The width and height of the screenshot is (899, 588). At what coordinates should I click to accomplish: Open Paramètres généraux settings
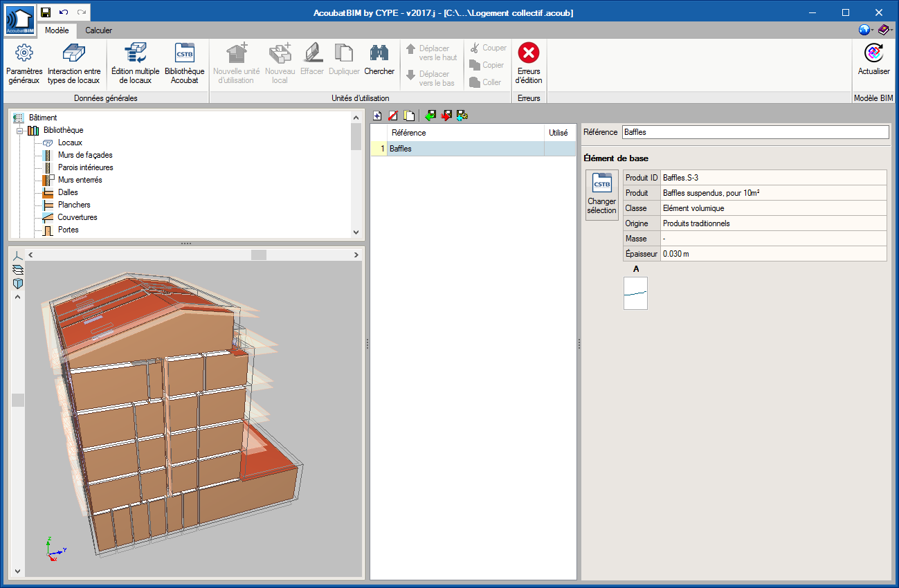coord(24,64)
